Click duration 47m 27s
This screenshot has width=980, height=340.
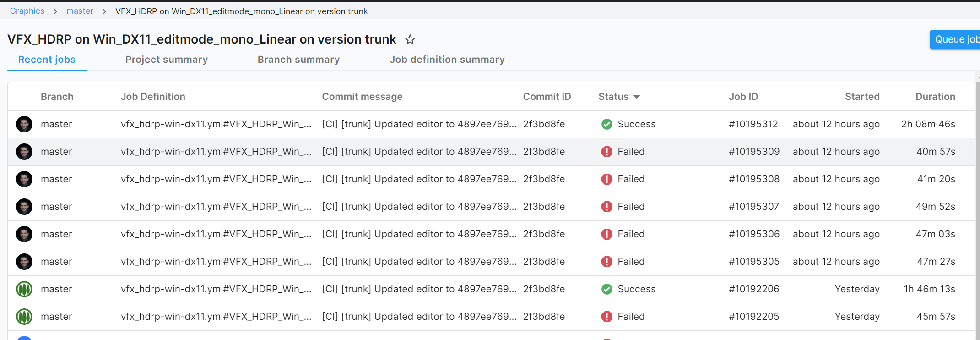[x=936, y=262]
